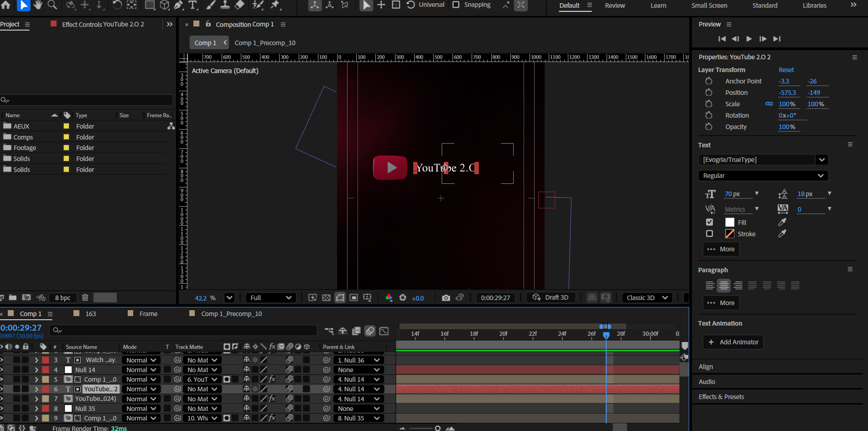Reset the Layer Transform values
The width and height of the screenshot is (868, 431).
click(x=786, y=70)
